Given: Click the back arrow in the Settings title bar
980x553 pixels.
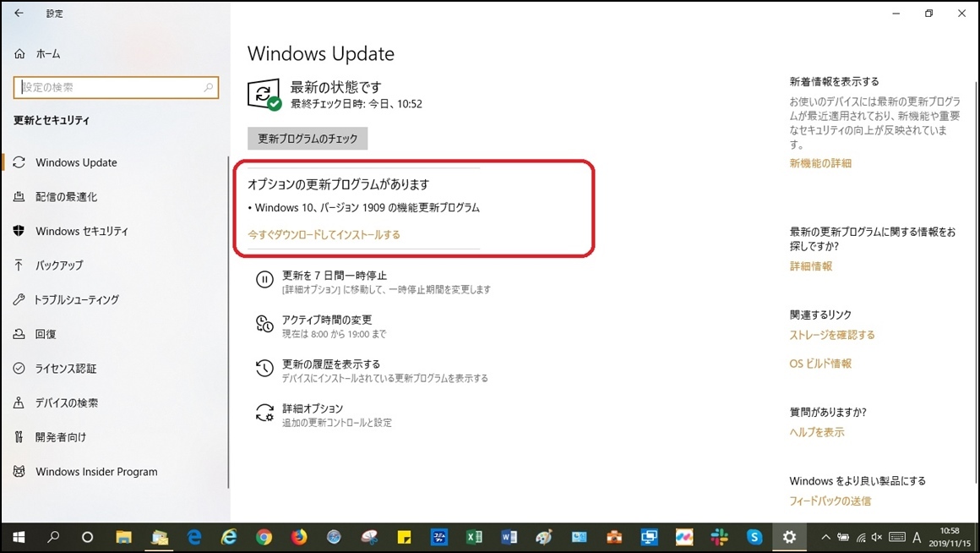Looking at the screenshot, I should pos(19,13).
